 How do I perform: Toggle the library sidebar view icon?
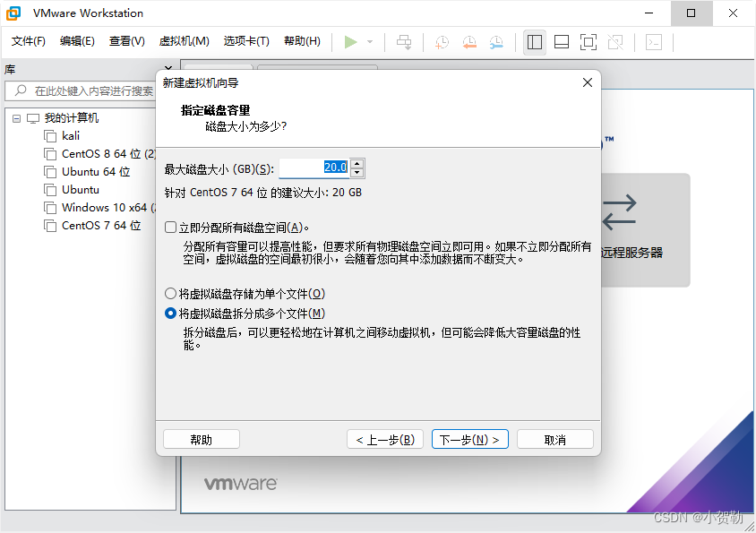(x=534, y=42)
